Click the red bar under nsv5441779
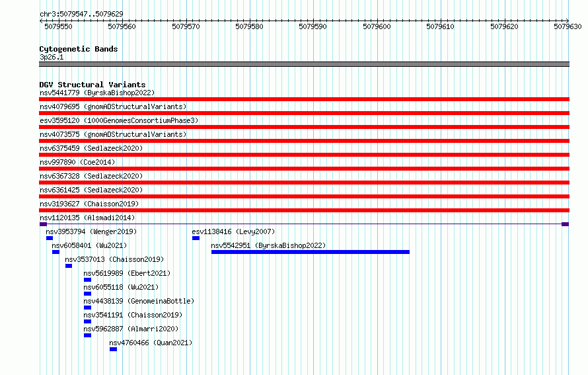This screenshot has height=375, width=588. tap(304, 99)
